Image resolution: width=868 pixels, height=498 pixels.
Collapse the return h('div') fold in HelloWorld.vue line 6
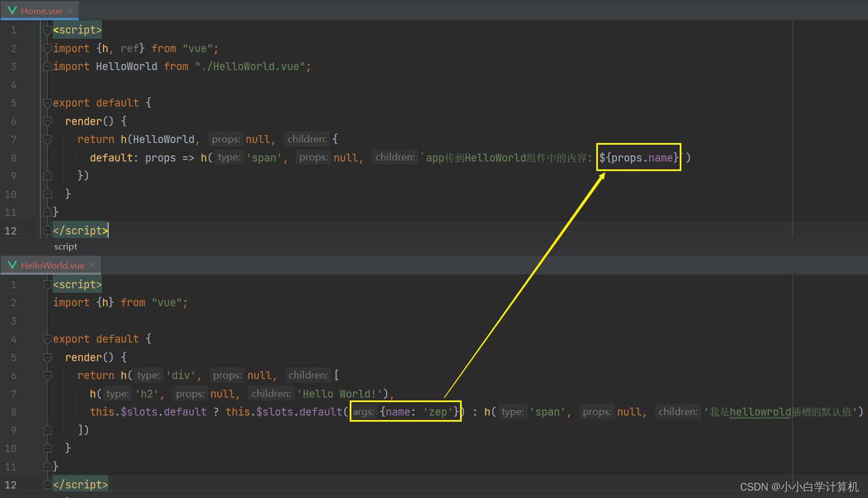point(48,376)
